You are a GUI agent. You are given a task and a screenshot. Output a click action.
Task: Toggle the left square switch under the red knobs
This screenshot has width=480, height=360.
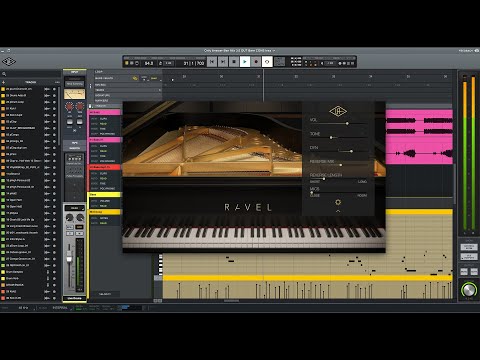(x=69, y=121)
